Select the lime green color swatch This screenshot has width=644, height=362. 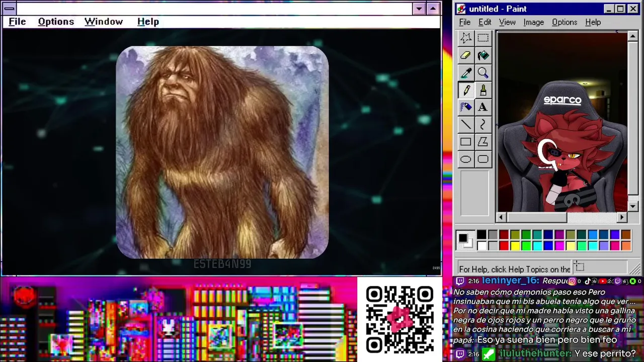(526, 246)
